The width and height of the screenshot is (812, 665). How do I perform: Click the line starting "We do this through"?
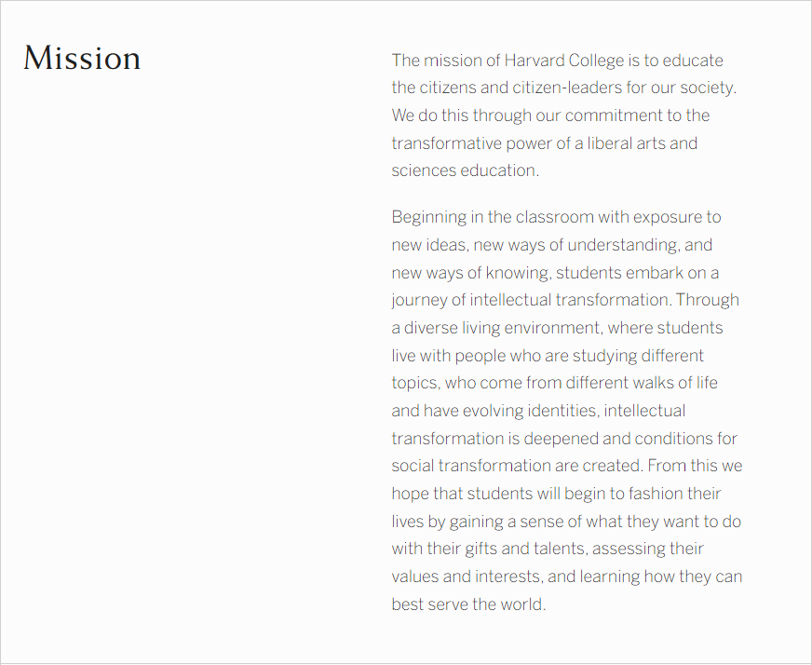coord(550,115)
